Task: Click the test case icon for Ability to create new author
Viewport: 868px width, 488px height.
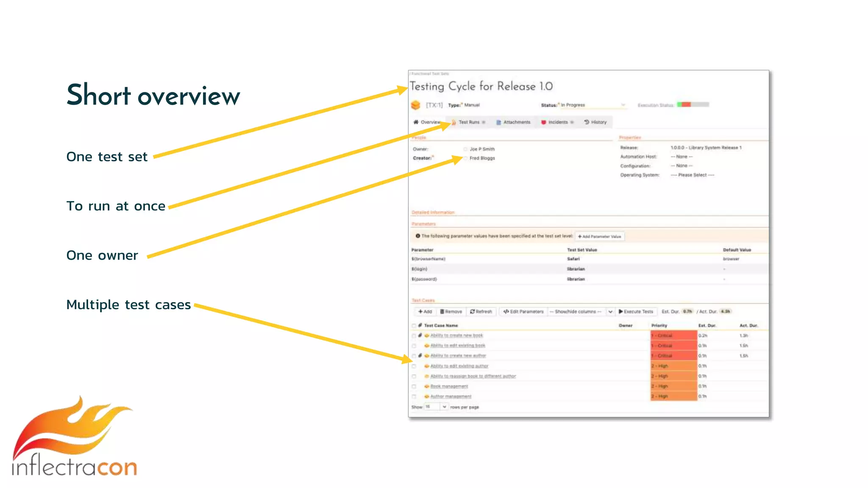Action: [427, 356]
